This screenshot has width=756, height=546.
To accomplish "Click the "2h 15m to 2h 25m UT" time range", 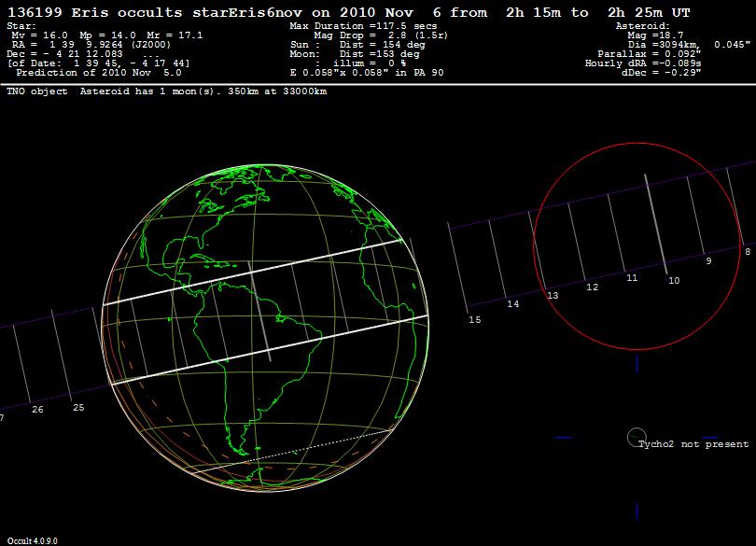I will coord(598,12).
